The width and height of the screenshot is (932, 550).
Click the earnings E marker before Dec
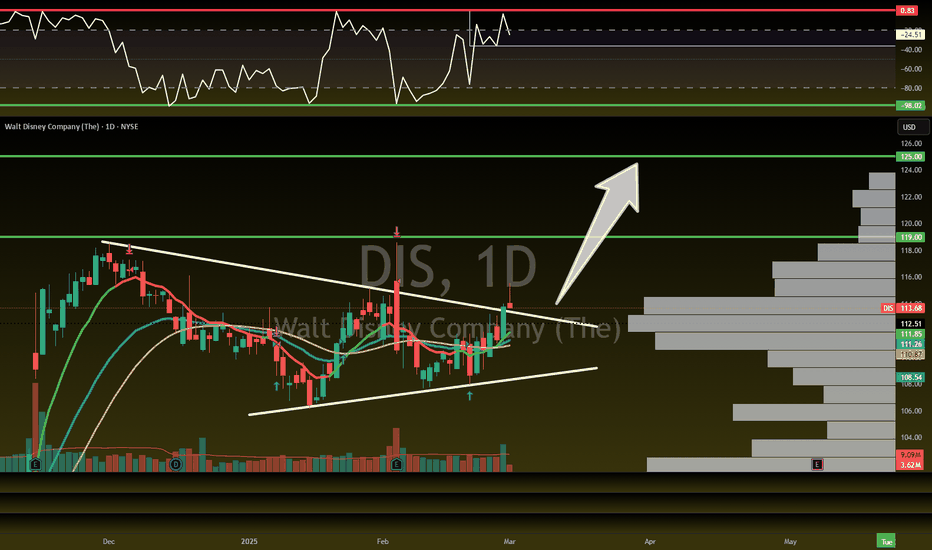(x=36, y=464)
